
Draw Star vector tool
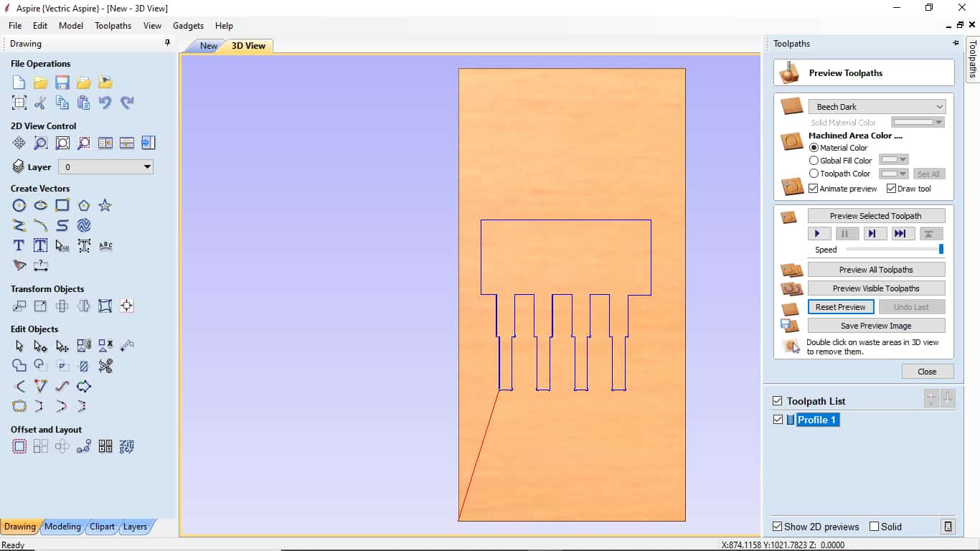pyautogui.click(x=105, y=205)
